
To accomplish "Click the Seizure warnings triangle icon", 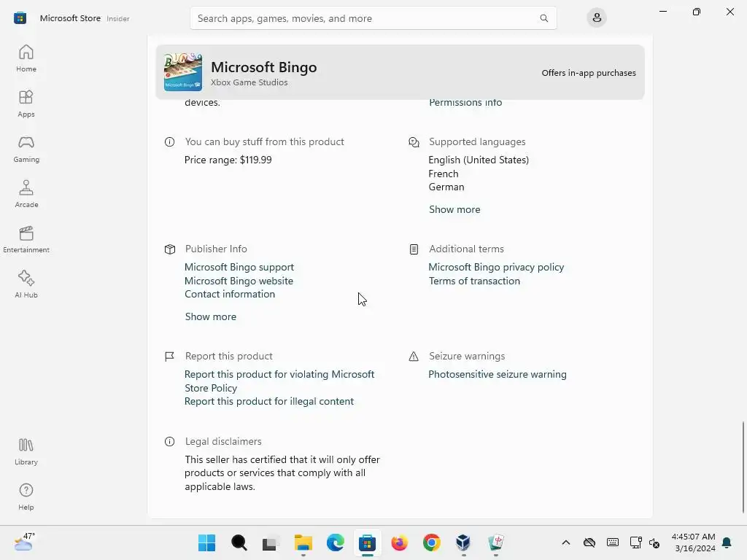I will [414, 356].
